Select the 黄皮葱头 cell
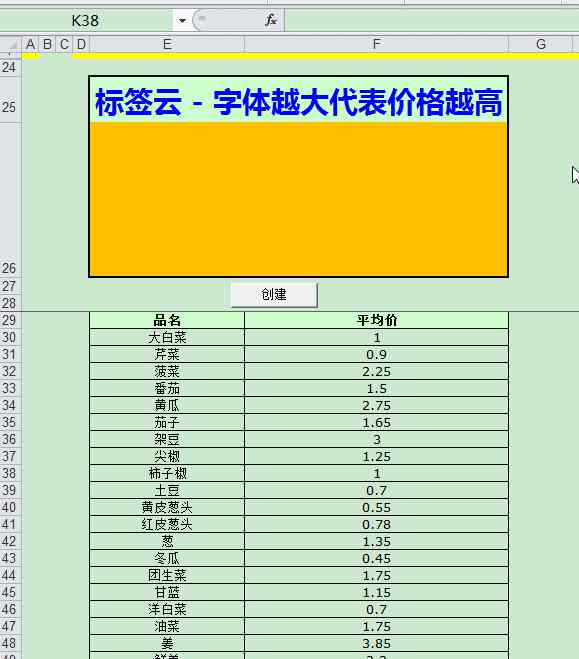Viewport: 579px width, 659px height. click(167, 507)
